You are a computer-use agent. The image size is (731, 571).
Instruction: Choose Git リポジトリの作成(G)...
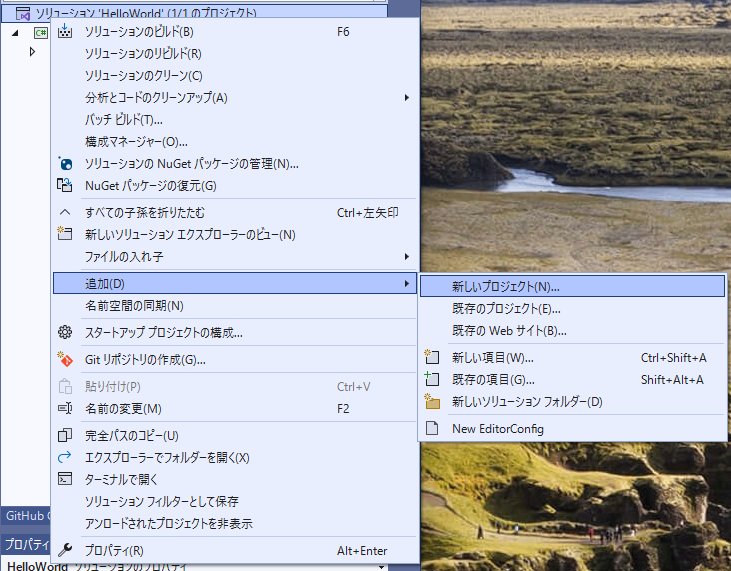click(x=235, y=360)
